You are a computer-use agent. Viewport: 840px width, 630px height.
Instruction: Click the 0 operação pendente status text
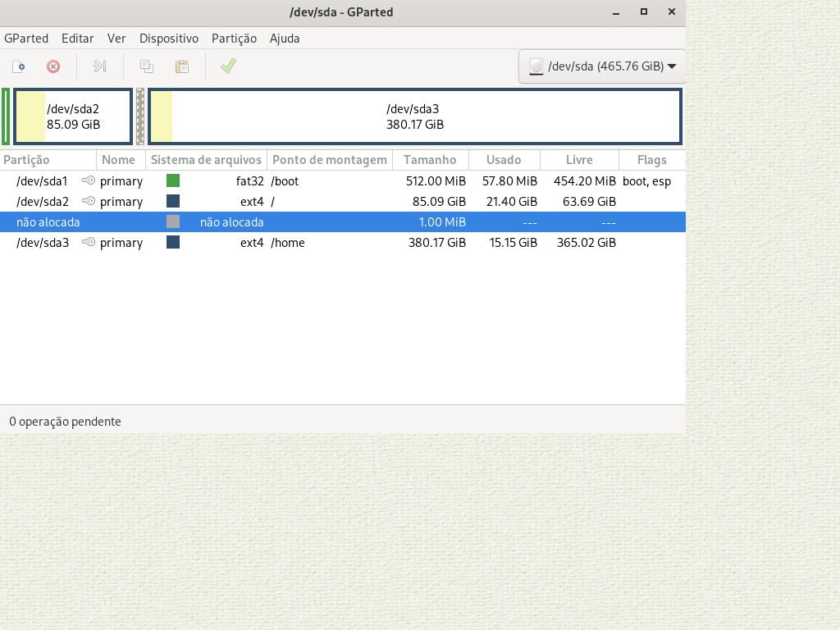coord(65,422)
